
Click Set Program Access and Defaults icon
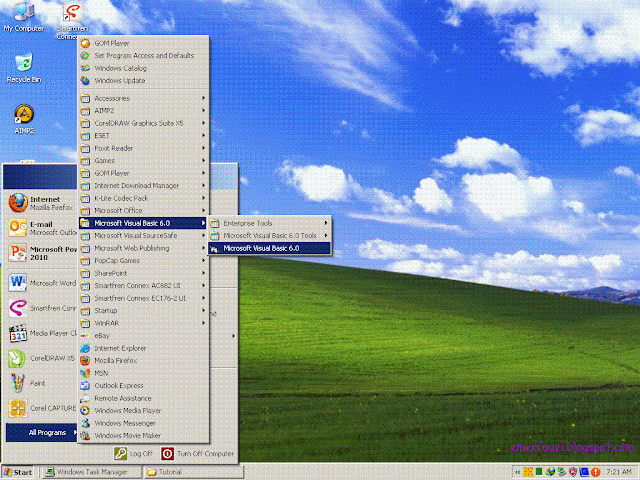coord(85,56)
